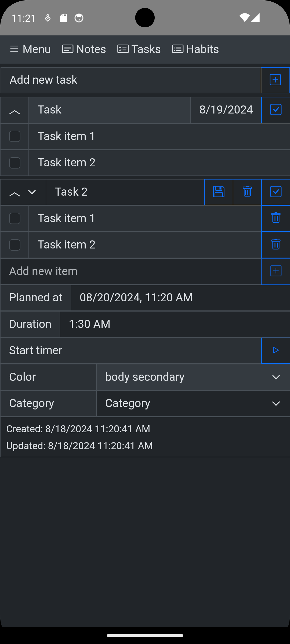The height and width of the screenshot is (644, 290).
Task: Check Task item 2 under first Task
Action: tap(15, 163)
